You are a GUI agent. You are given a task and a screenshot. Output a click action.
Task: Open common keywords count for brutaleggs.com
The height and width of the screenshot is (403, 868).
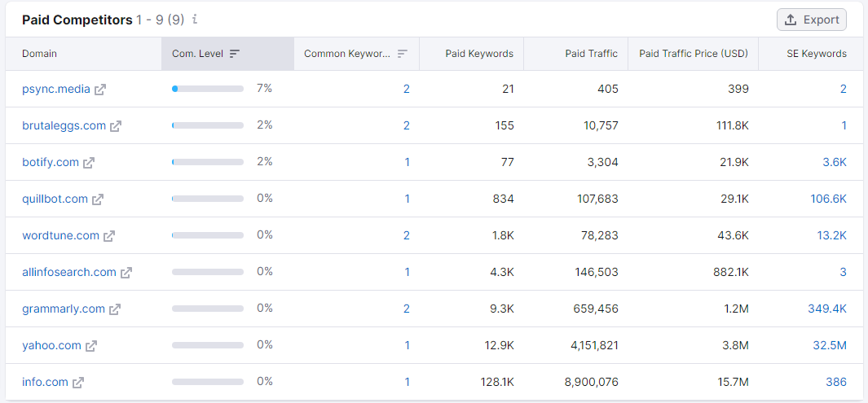pyautogui.click(x=407, y=126)
